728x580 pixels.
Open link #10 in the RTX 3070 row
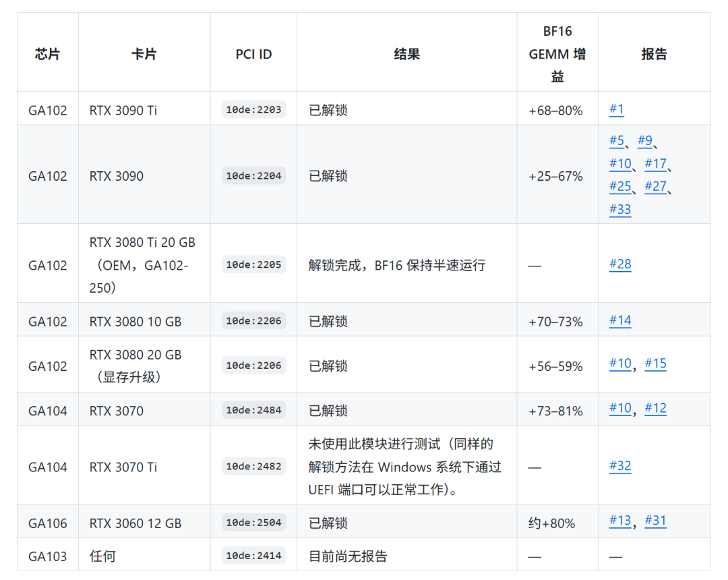tap(620, 408)
